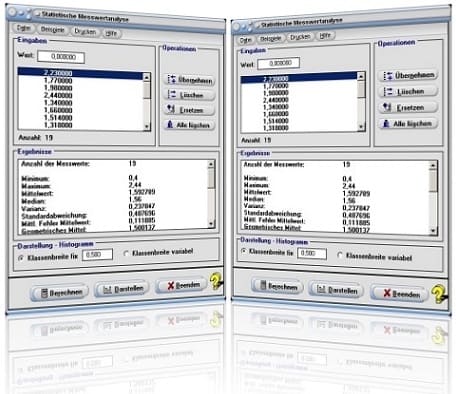The width and height of the screenshot is (456, 394).
Task: Click Beenden button in right window
Action: (x=399, y=294)
